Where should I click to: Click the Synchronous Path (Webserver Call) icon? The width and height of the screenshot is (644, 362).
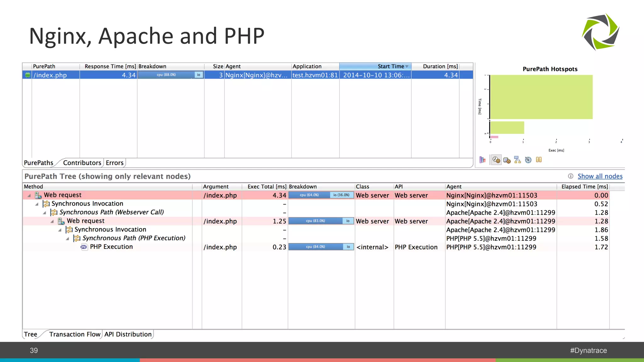(54, 212)
